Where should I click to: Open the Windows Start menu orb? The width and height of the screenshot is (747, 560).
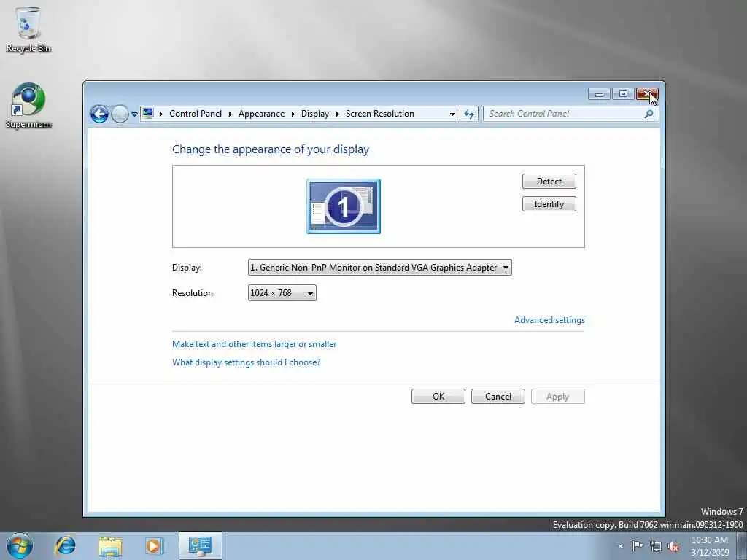tap(20, 546)
